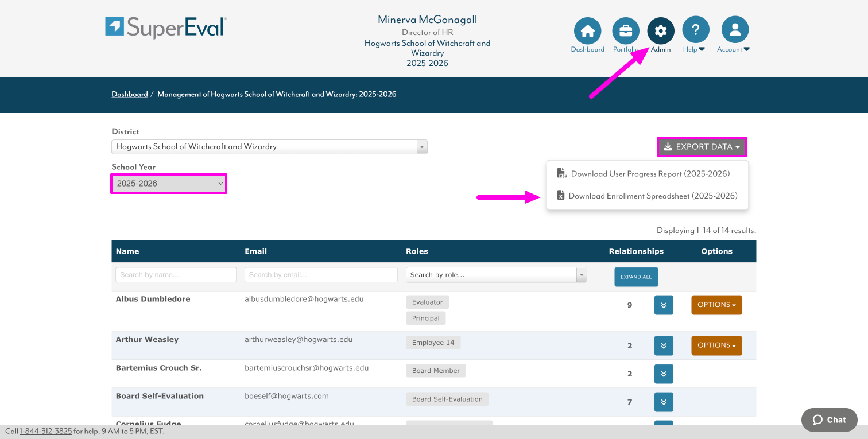868x439 pixels.
Task: Click the Principal role tag
Action: 426,318
